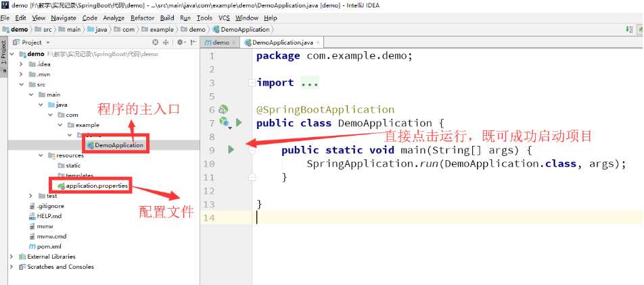The width and height of the screenshot is (644, 285).
Task: Hide the Project tool window
Action: 193,43
